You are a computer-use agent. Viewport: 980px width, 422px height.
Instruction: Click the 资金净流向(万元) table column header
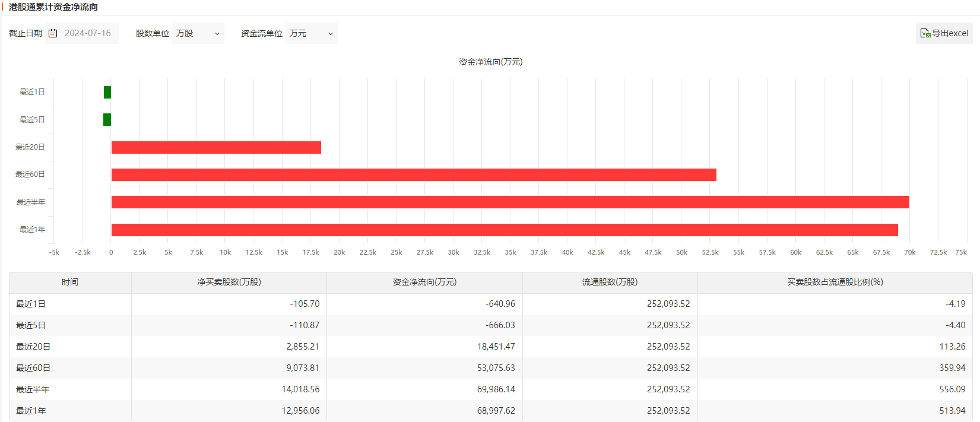click(424, 283)
